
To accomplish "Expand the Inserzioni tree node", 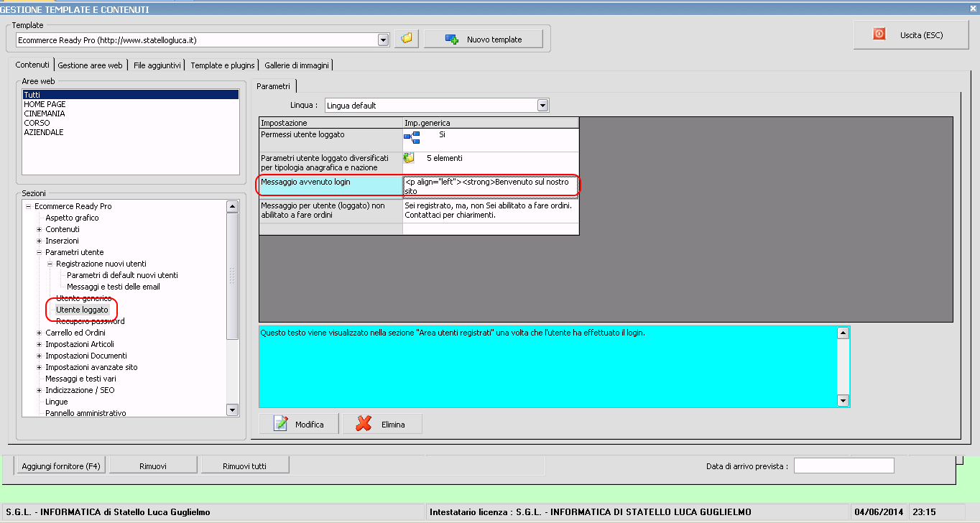I will pos(40,241).
